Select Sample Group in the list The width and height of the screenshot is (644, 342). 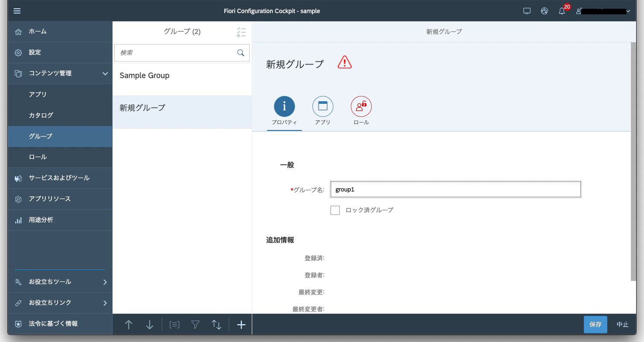pos(182,80)
